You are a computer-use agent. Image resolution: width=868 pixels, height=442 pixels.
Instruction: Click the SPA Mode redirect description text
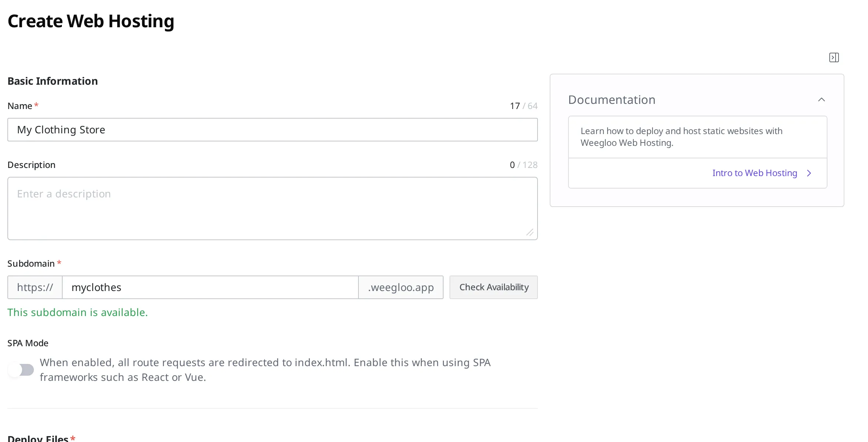point(265,370)
